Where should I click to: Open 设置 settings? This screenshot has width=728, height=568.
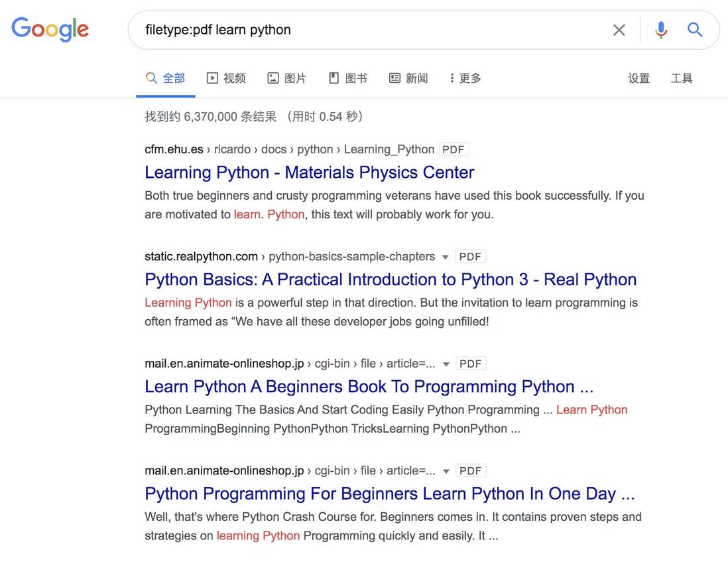tap(639, 78)
